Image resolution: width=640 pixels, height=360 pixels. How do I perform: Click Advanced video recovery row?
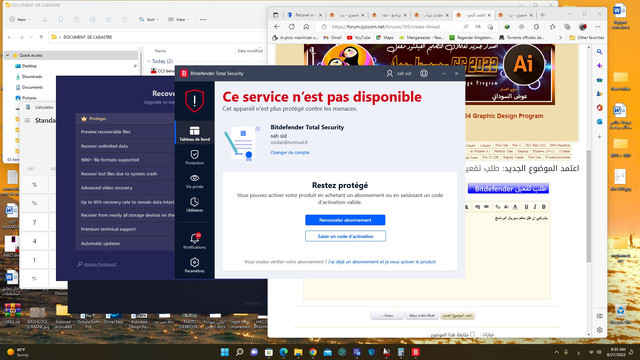coord(125,188)
